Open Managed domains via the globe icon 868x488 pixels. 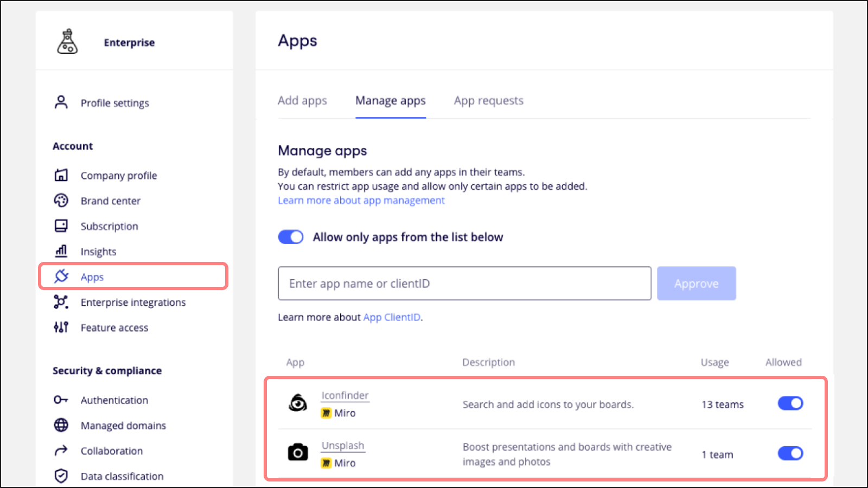coord(61,425)
